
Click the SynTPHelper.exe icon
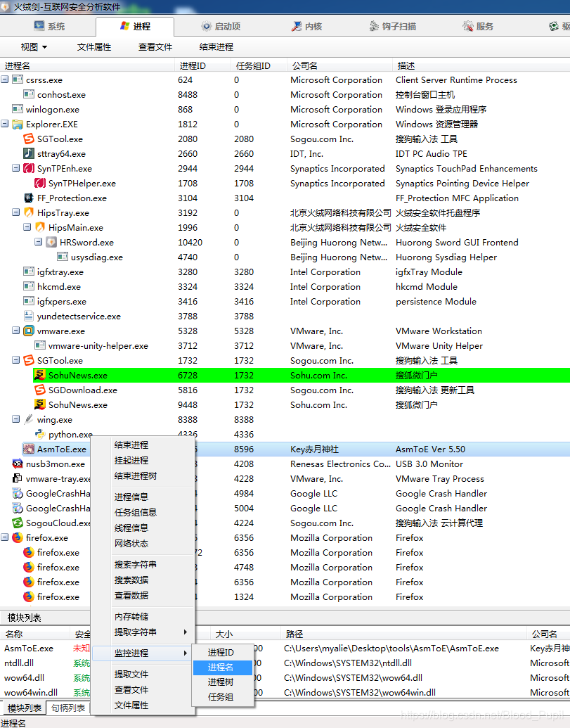click(40, 184)
